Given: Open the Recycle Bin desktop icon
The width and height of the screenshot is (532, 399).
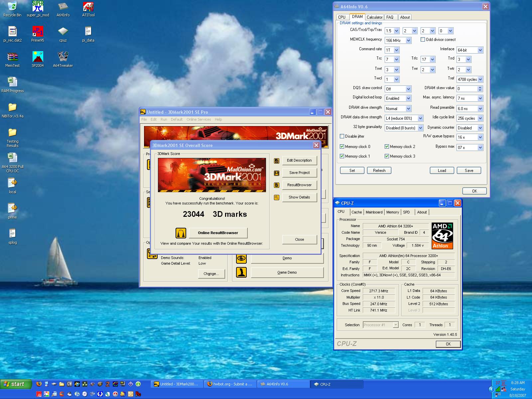Looking at the screenshot, I should (x=12, y=9).
